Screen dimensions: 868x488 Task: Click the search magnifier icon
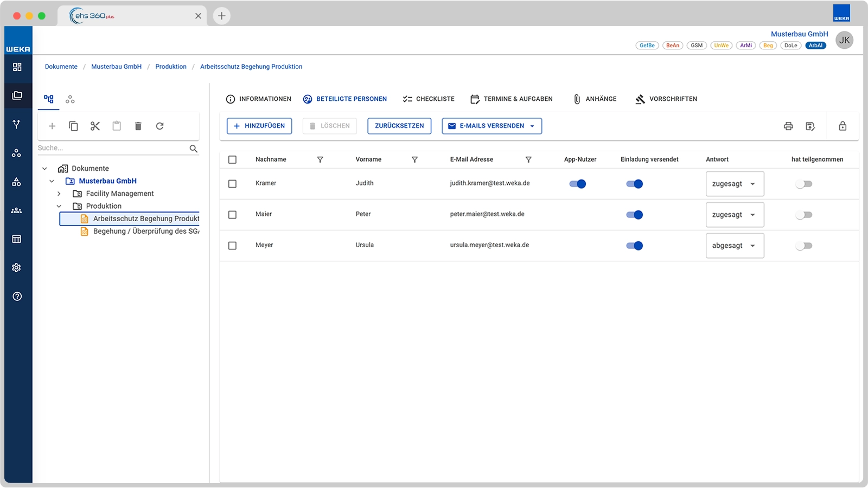point(194,149)
